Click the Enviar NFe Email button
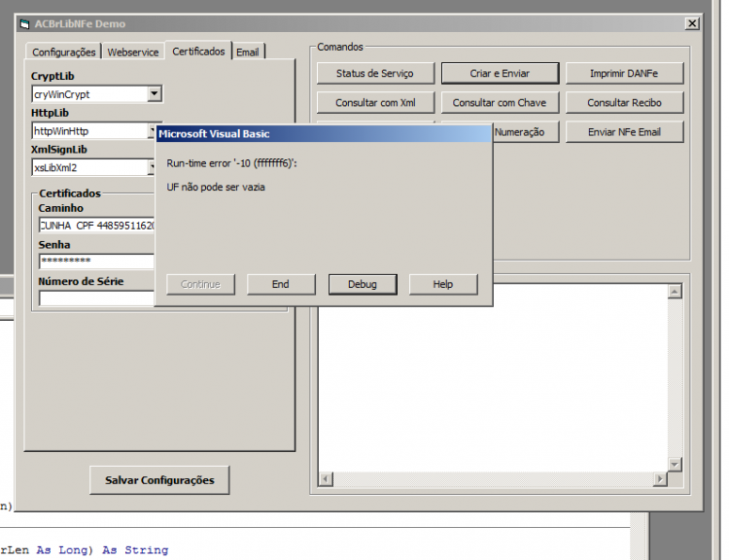729x560 pixels. point(624,132)
